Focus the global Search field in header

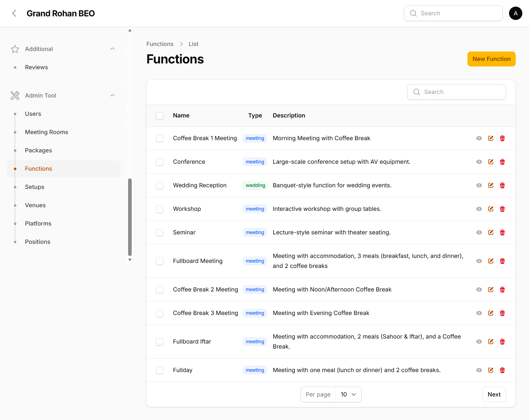453,13
